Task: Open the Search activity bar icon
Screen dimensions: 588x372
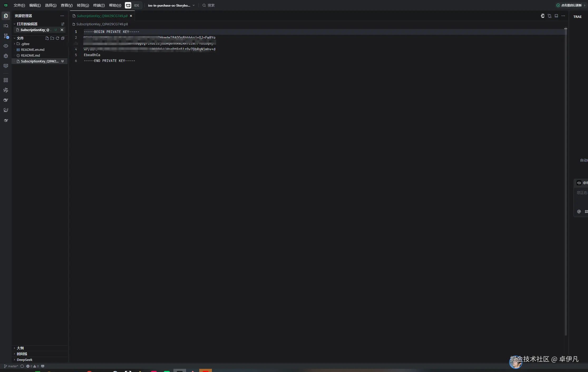Action: tap(6, 26)
